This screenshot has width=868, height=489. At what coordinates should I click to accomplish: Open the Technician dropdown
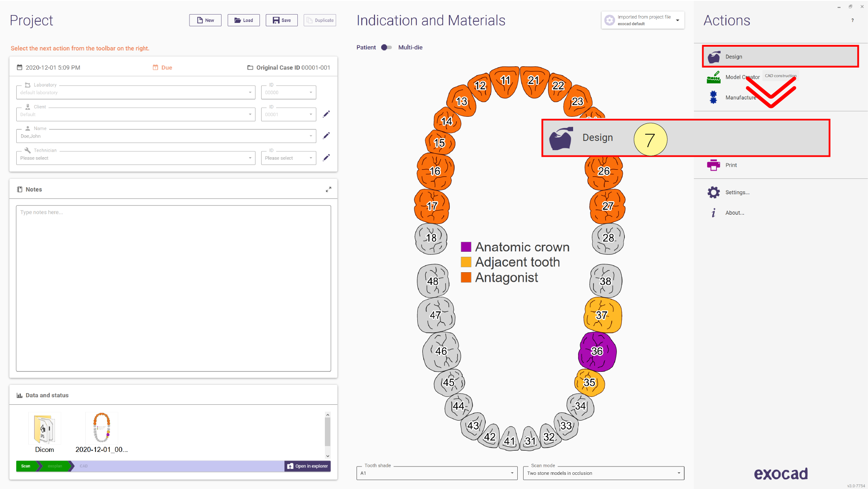pyautogui.click(x=135, y=158)
